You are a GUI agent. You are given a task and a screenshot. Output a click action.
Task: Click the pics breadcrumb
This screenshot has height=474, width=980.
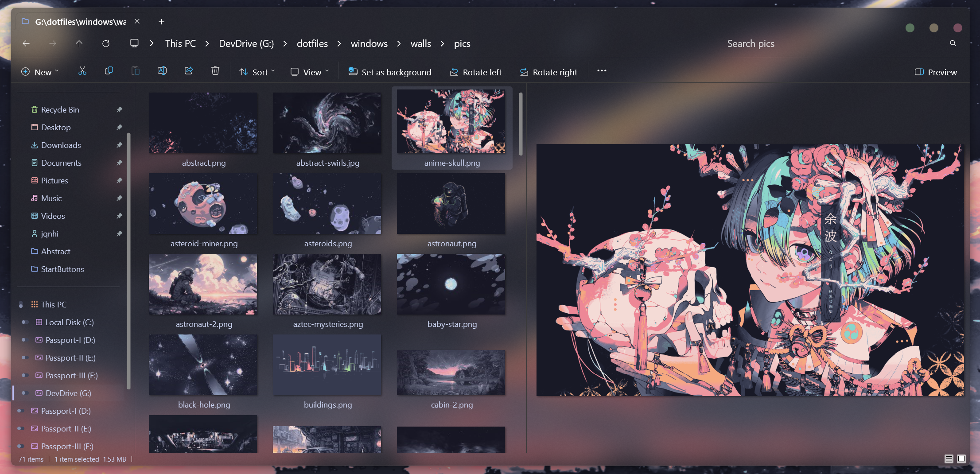[462, 43]
